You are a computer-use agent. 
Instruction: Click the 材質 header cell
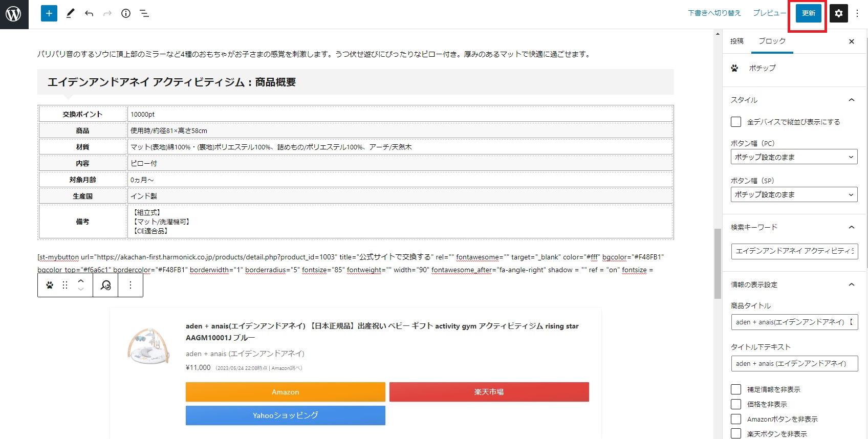click(x=82, y=147)
